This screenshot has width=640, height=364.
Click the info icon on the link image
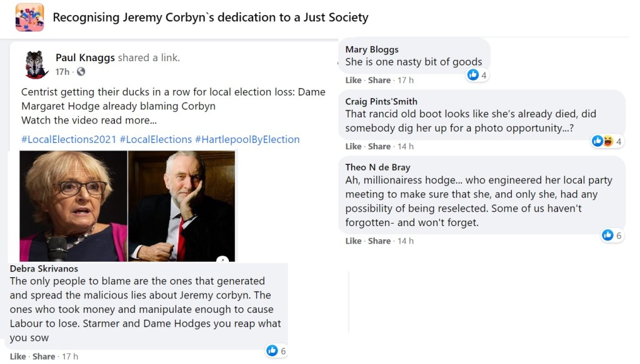222,259
